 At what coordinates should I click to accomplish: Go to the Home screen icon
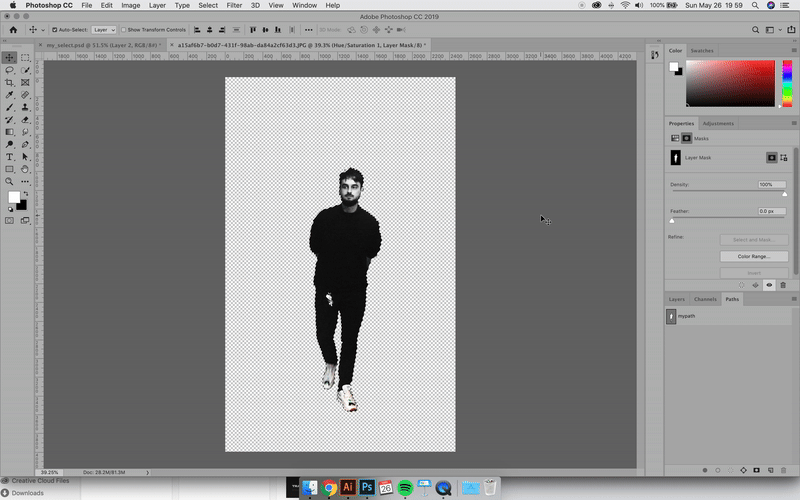(13, 30)
